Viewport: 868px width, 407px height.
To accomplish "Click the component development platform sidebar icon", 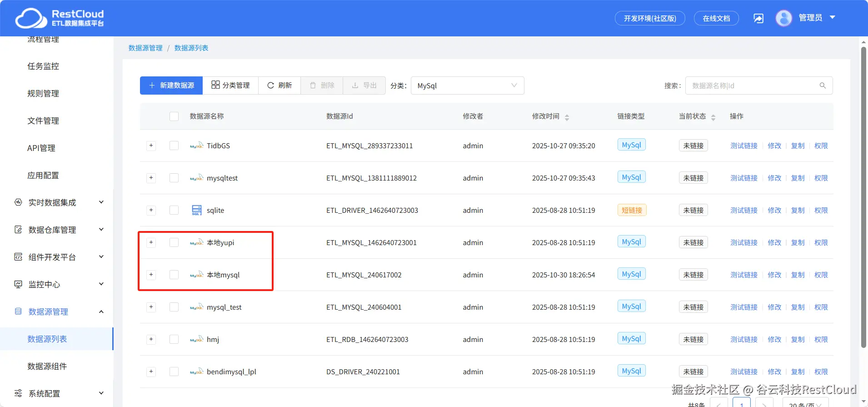I will (x=18, y=257).
